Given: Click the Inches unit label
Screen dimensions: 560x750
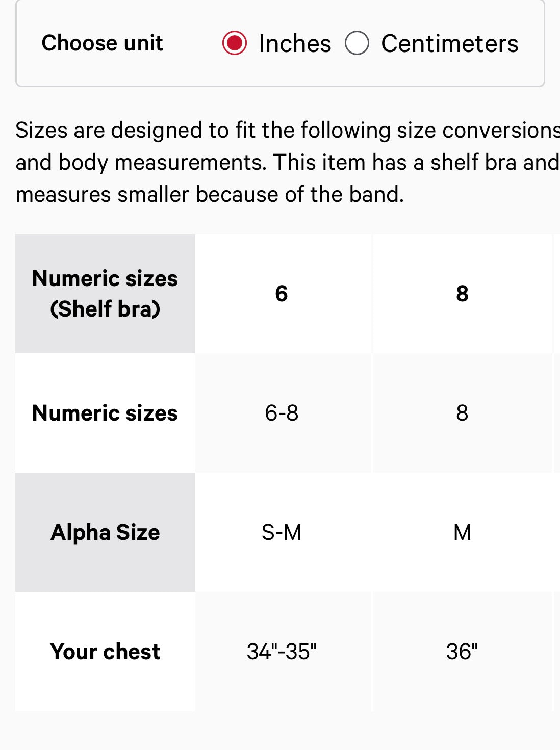Looking at the screenshot, I should point(295,43).
